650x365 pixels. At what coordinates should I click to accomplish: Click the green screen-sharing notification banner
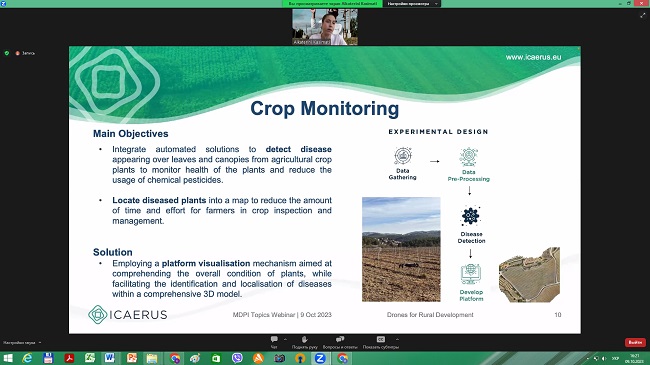pos(332,3)
